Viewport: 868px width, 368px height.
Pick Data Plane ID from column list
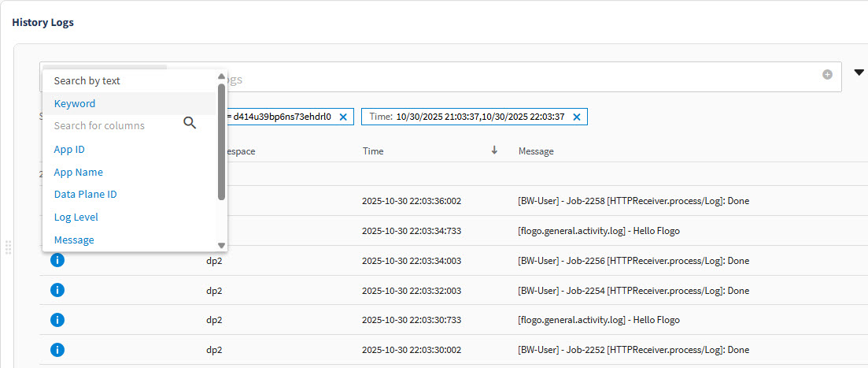[x=85, y=194]
